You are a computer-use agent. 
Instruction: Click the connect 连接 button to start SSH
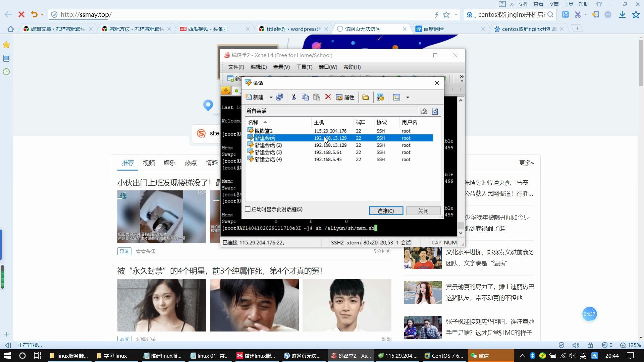click(x=386, y=211)
